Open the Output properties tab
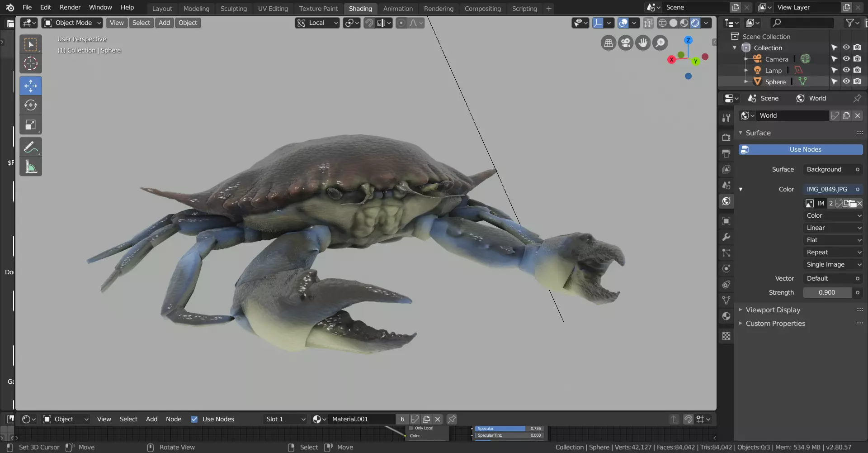868x453 pixels. (x=726, y=153)
